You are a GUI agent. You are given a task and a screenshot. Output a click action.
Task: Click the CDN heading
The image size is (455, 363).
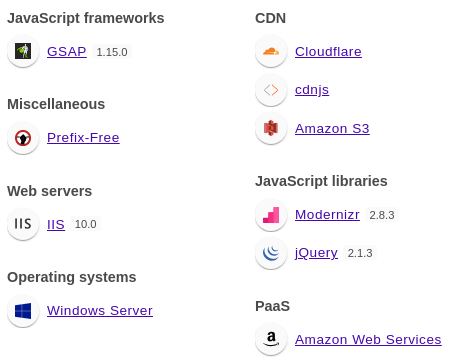(x=270, y=18)
